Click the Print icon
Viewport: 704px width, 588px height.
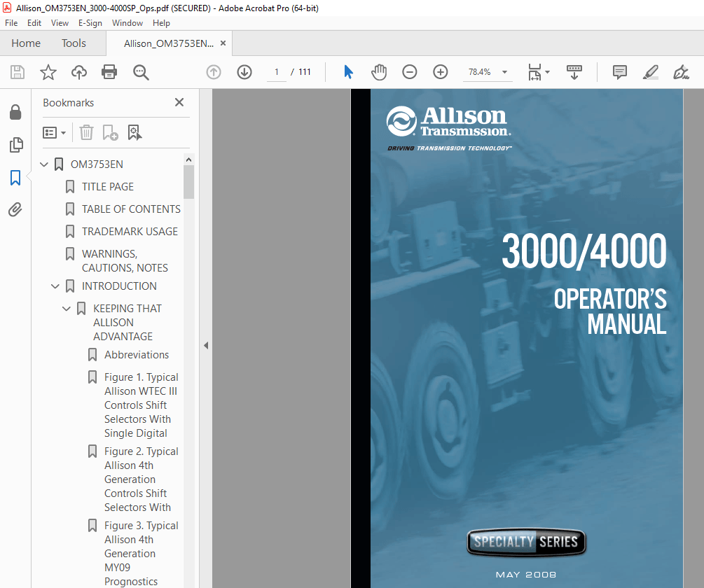pyautogui.click(x=109, y=72)
